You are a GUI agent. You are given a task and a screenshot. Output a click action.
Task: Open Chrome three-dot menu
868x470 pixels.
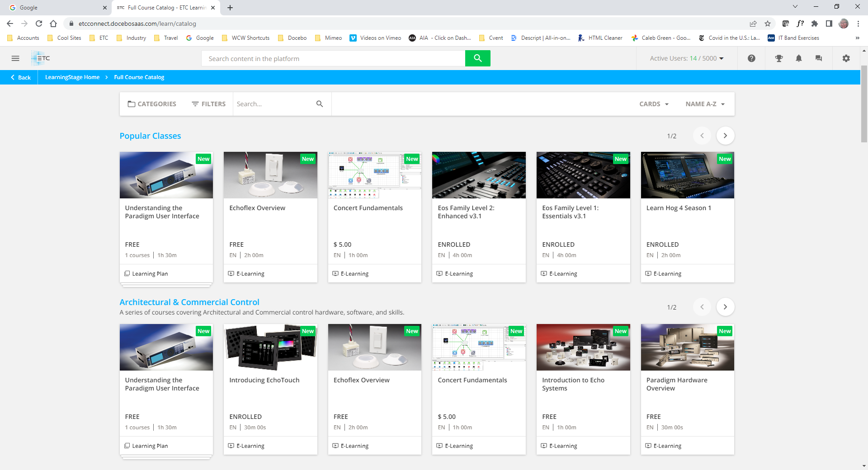[858, 23]
